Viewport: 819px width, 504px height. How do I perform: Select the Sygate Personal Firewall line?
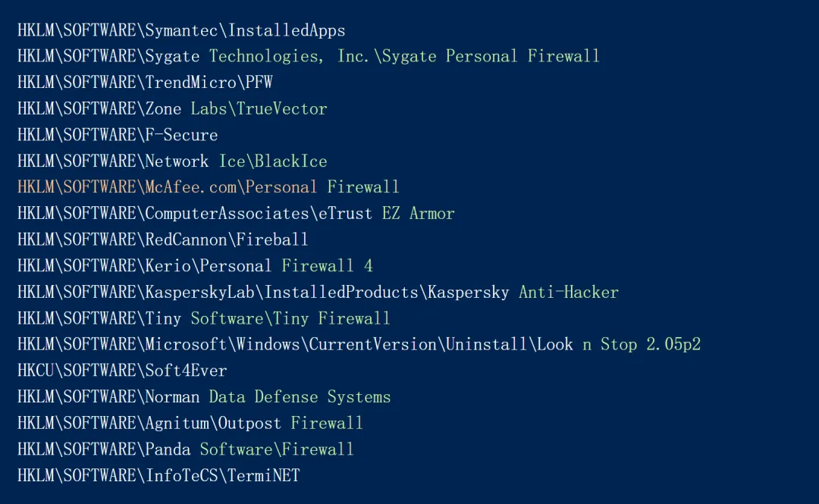[x=308, y=56]
